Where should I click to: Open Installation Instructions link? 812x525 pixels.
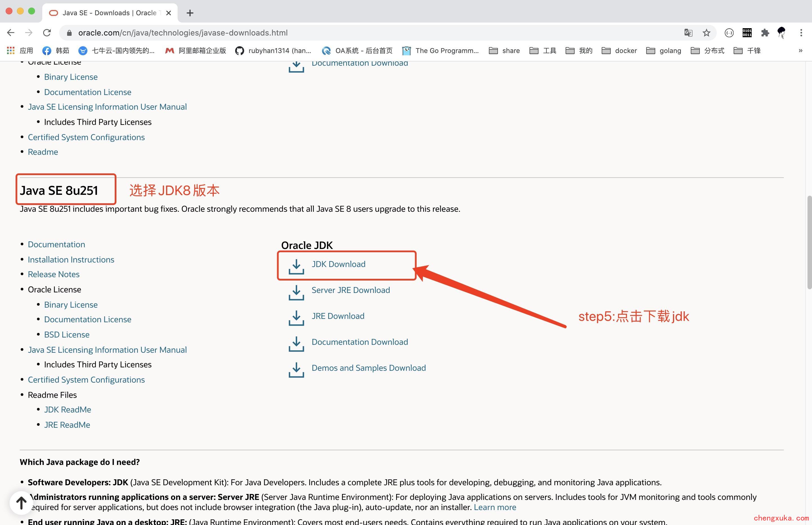tap(71, 260)
